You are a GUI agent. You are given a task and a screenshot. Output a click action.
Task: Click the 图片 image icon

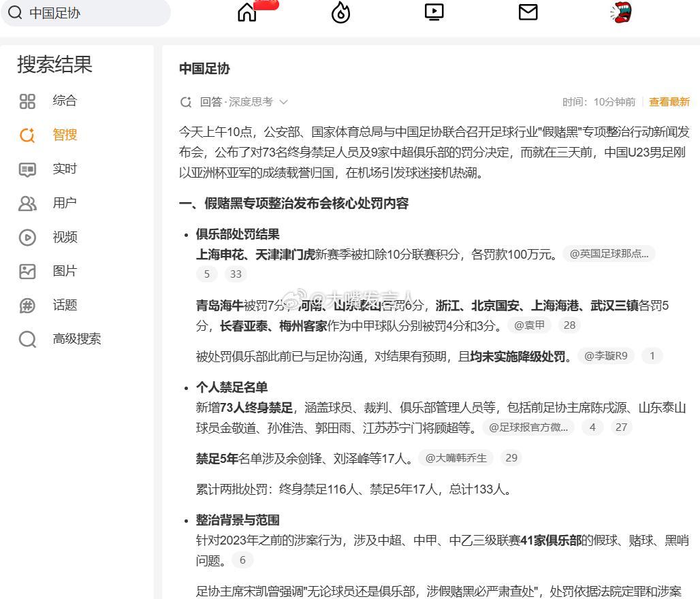27,272
